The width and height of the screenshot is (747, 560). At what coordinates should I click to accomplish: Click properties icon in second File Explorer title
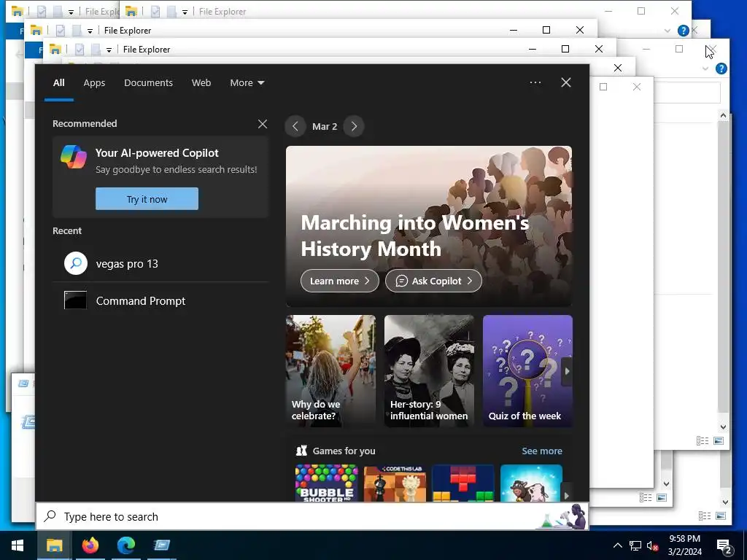(x=60, y=31)
